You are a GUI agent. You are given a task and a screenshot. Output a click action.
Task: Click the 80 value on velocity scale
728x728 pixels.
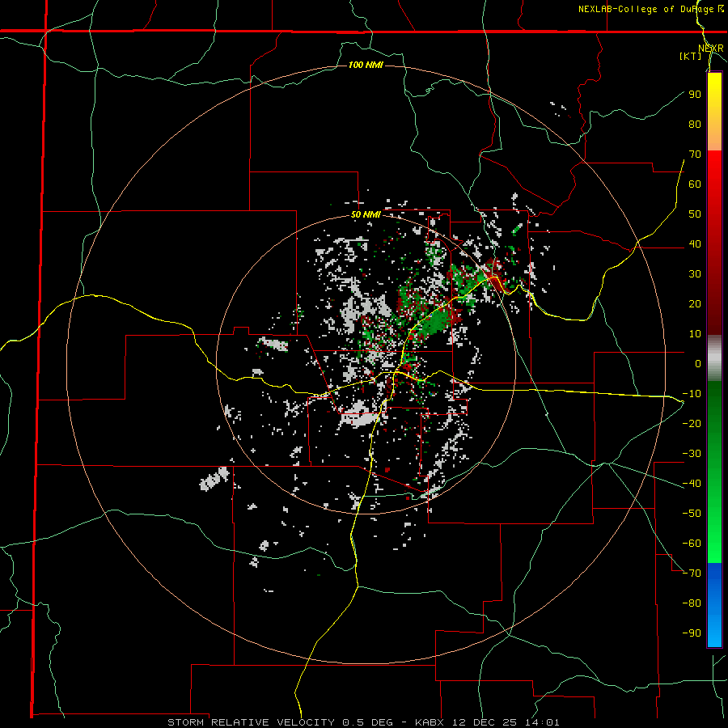[x=695, y=124]
